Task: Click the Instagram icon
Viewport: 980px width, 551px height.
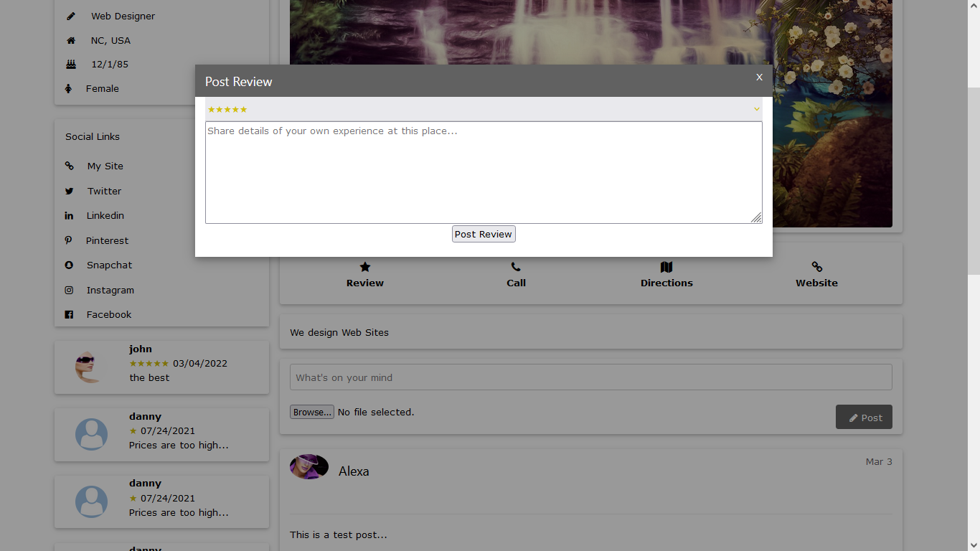Action: point(69,290)
